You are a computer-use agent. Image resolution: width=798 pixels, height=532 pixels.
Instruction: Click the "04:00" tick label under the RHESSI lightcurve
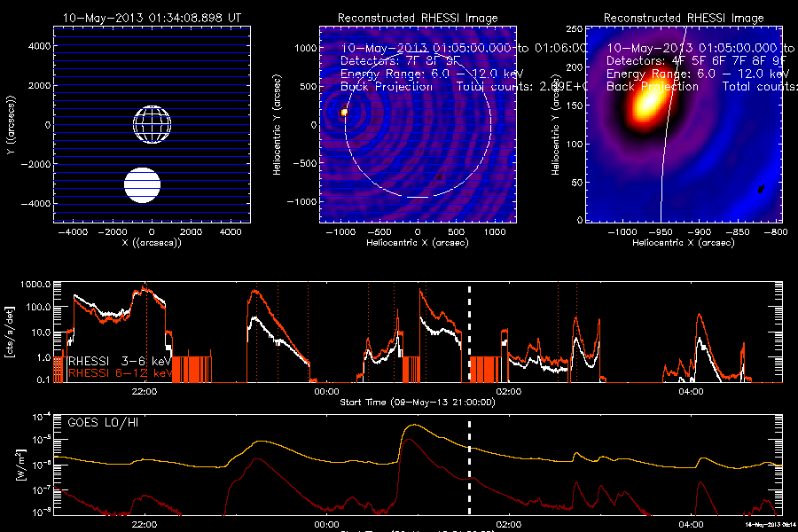(691, 392)
